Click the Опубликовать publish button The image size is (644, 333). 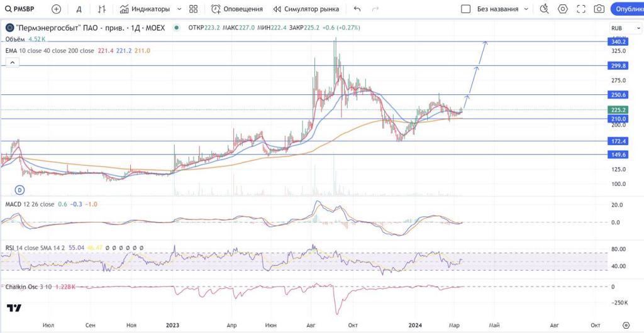[628, 9]
